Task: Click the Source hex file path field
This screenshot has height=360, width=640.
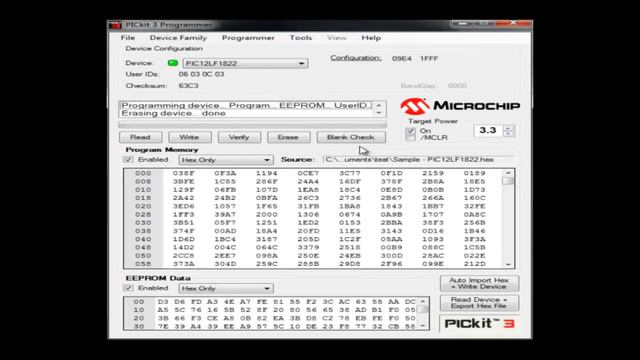Action: [x=418, y=160]
